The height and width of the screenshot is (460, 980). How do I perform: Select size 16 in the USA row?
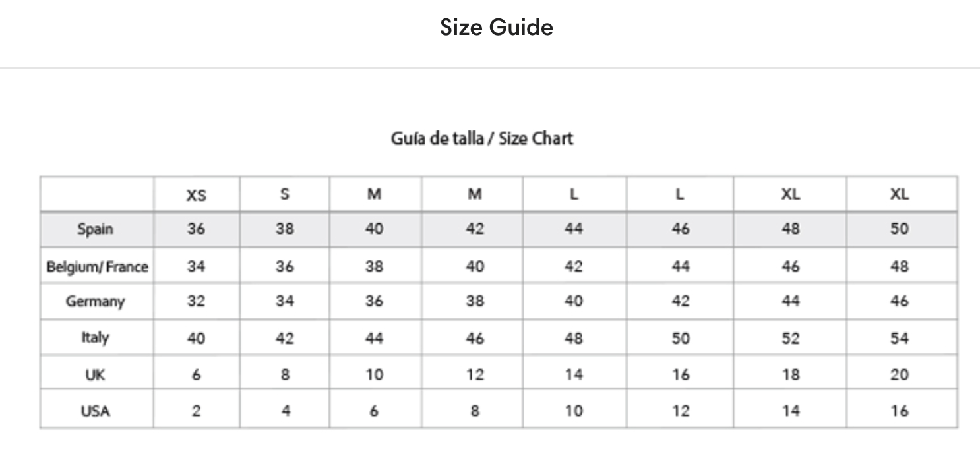899,411
